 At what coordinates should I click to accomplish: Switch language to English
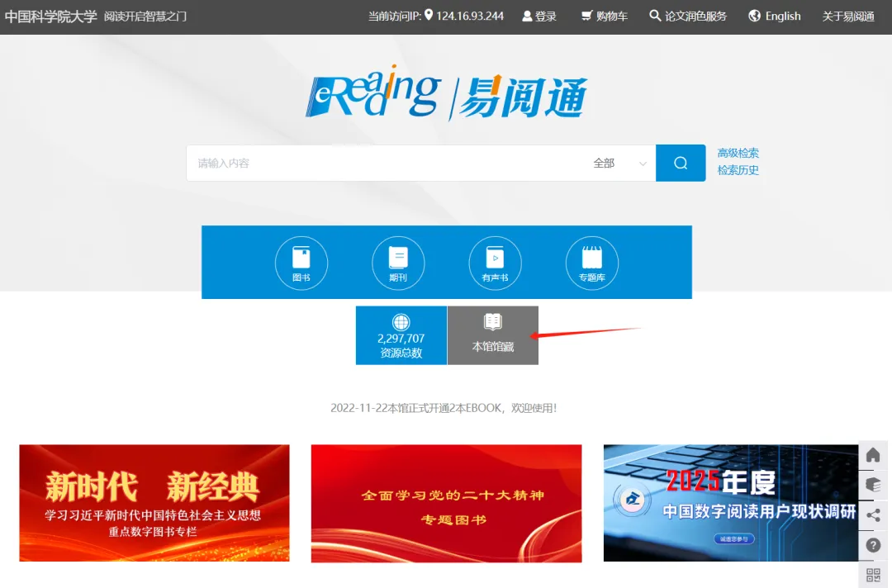[775, 16]
